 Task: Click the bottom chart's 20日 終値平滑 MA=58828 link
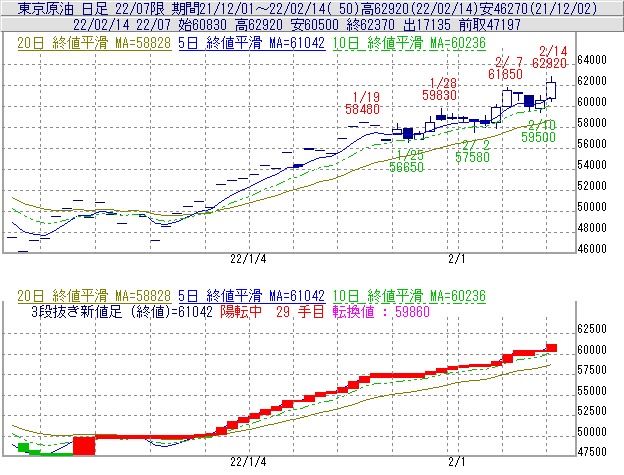click(x=94, y=296)
